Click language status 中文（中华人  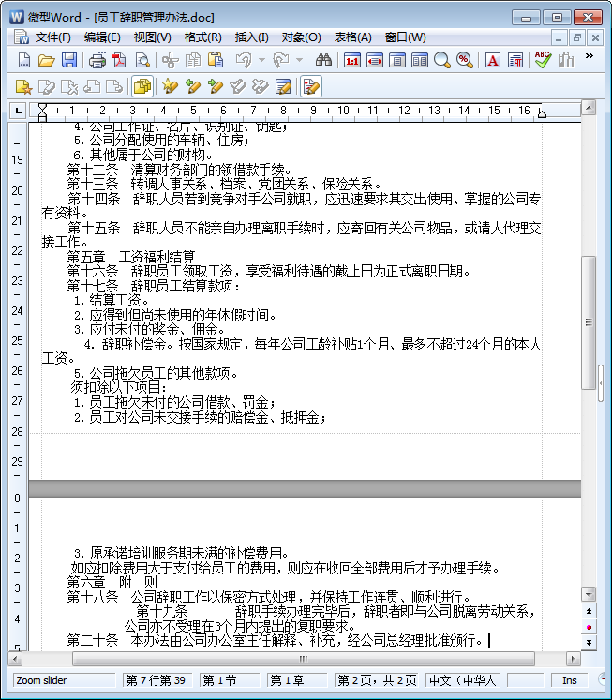click(x=462, y=680)
